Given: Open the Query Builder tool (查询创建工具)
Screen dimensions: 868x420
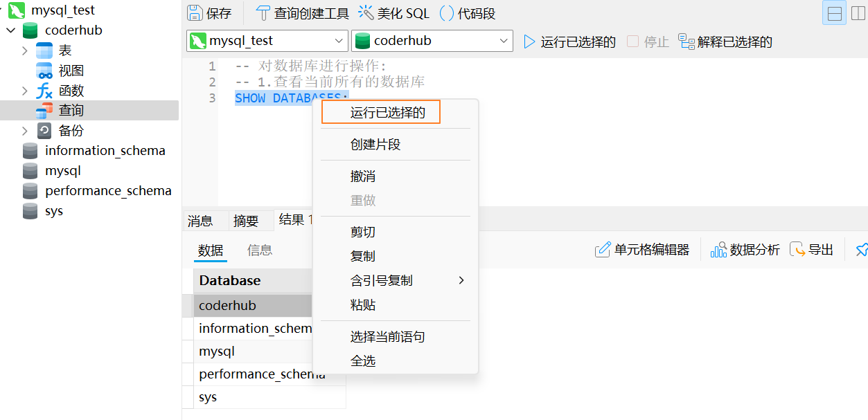Looking at the screenshot, I should (x=263, y=13).
